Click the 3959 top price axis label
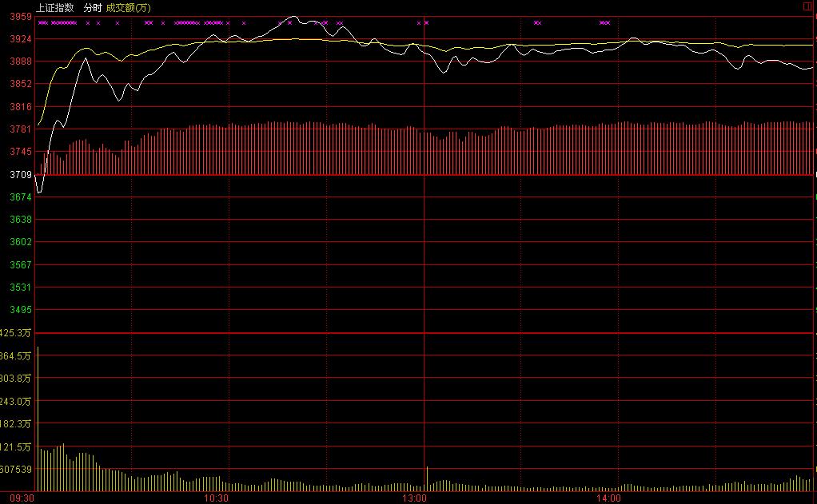Image resolution: width=817 pixels, height=504 pixels. (22, 17)
